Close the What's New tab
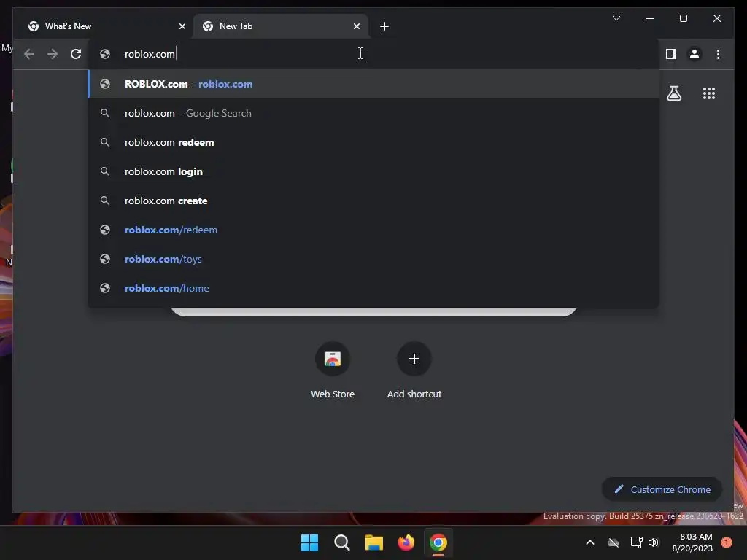Image resolution: width=747 pixels, height=560 pixels. (182, 26)
